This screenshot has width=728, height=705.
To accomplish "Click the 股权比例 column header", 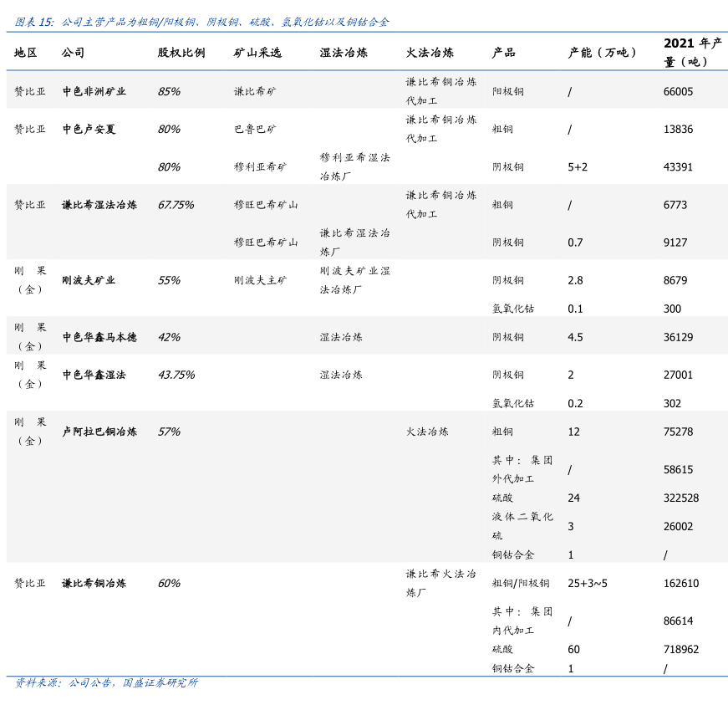I will [181, 53].
